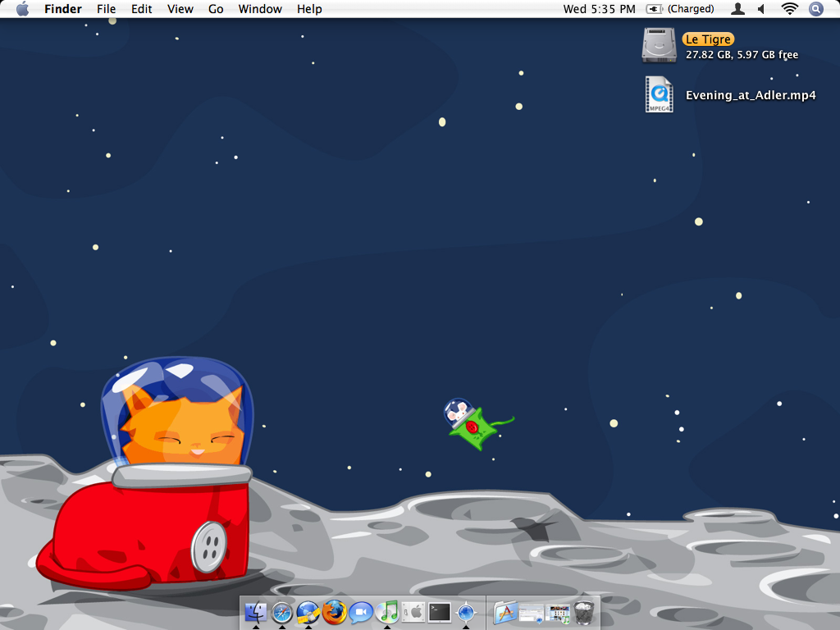Open the blue globe compass app in the Dock
Viewport: 840px width, 630px height.
click(x=466, y=612)
